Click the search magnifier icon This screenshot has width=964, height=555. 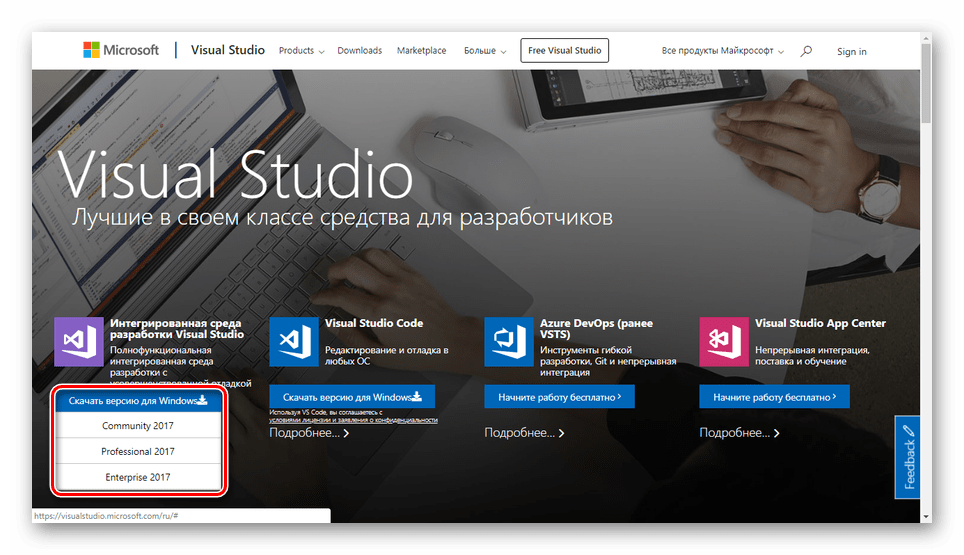tap(806, 51)
